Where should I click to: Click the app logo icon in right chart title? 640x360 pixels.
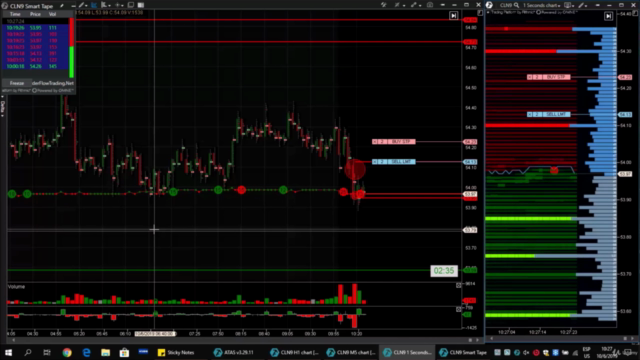pos(489,5)
